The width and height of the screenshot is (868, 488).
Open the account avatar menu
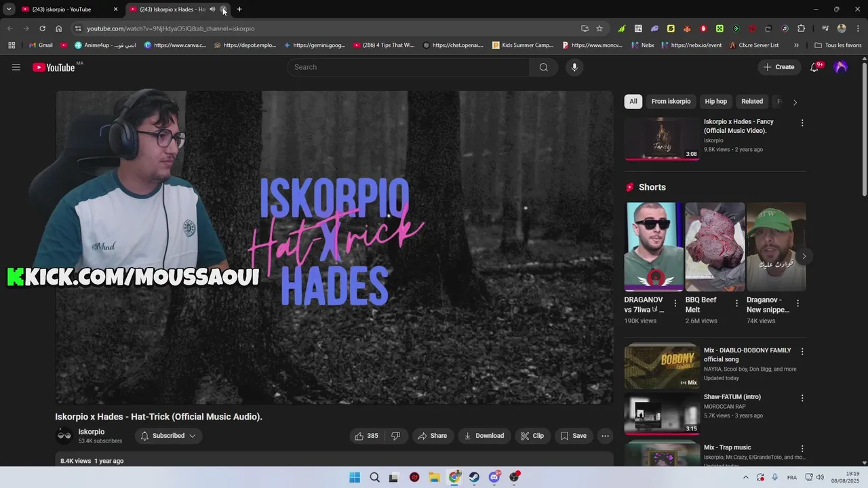(840, 67)
